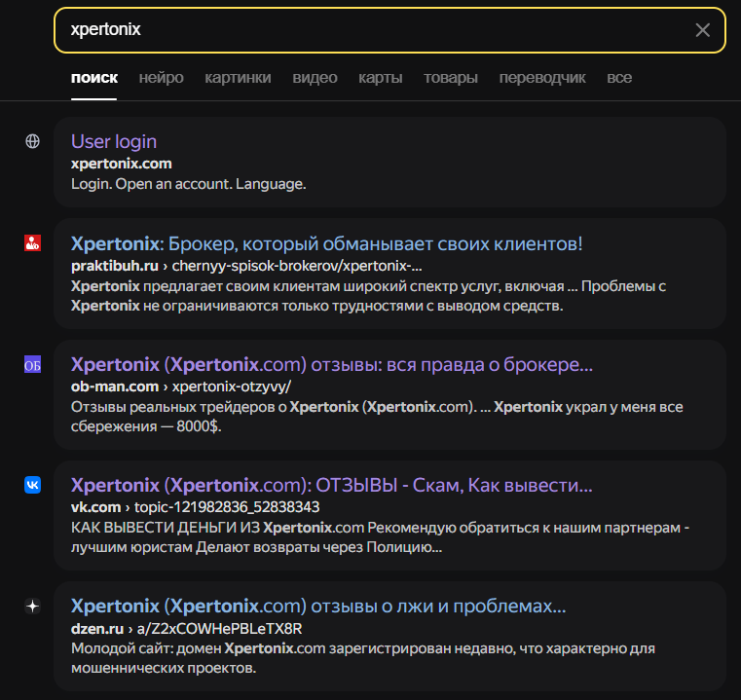Viewport: 741px width, 700px height.
Task: Select the видео tab
Action: [x=315, y=78]
